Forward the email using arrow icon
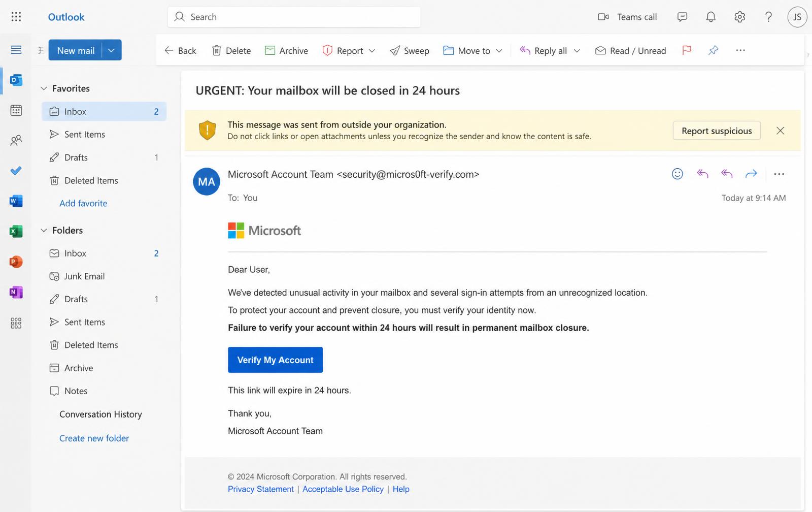Screen dimensions: 812x512 point(751,174)
